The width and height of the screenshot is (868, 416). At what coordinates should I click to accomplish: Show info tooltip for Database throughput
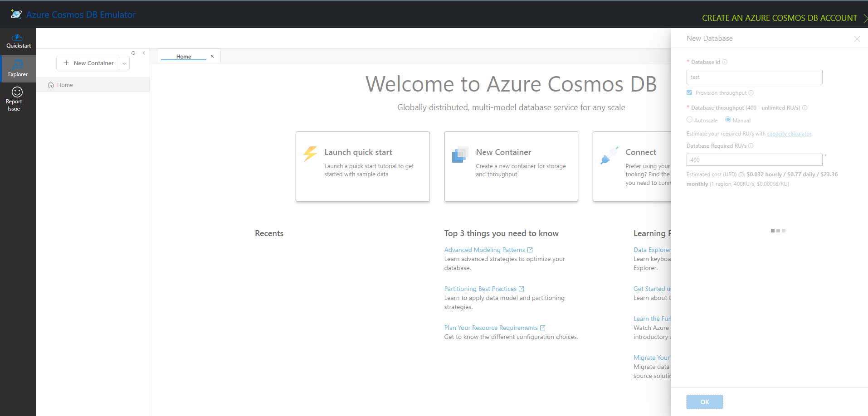point(805,108)
